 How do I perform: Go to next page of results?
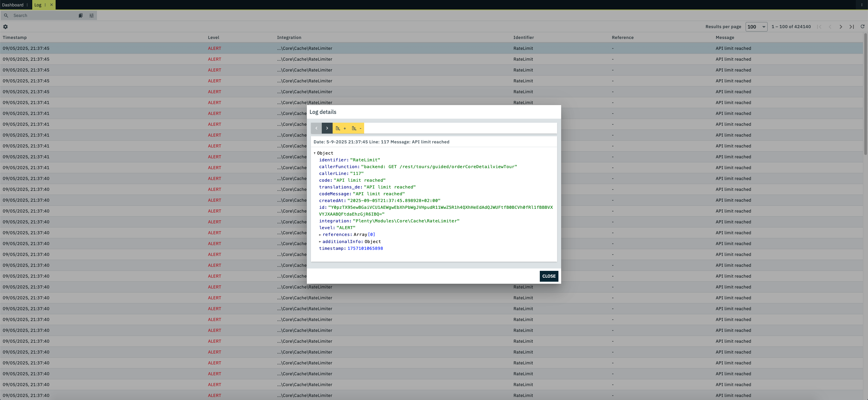click(x=841, y=27)
